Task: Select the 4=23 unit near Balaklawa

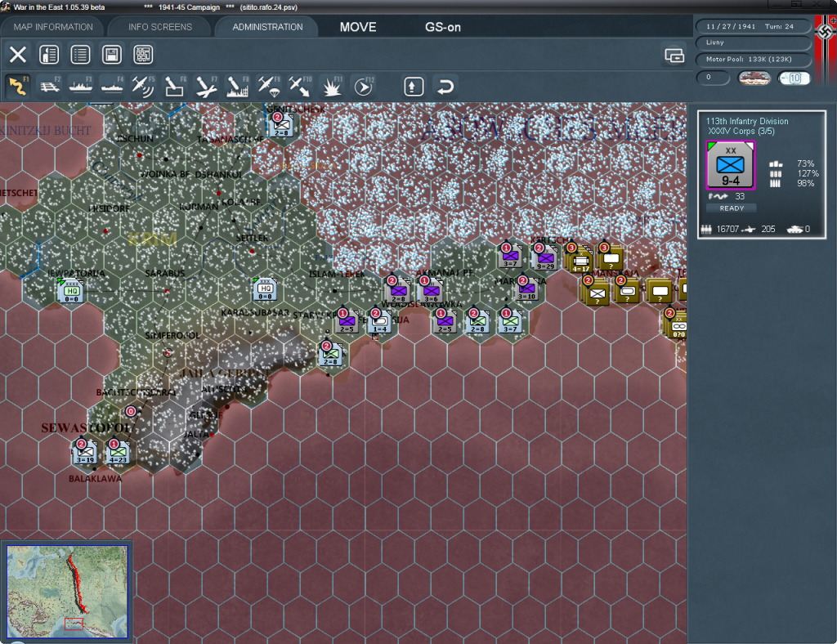Action: (118, 453)
